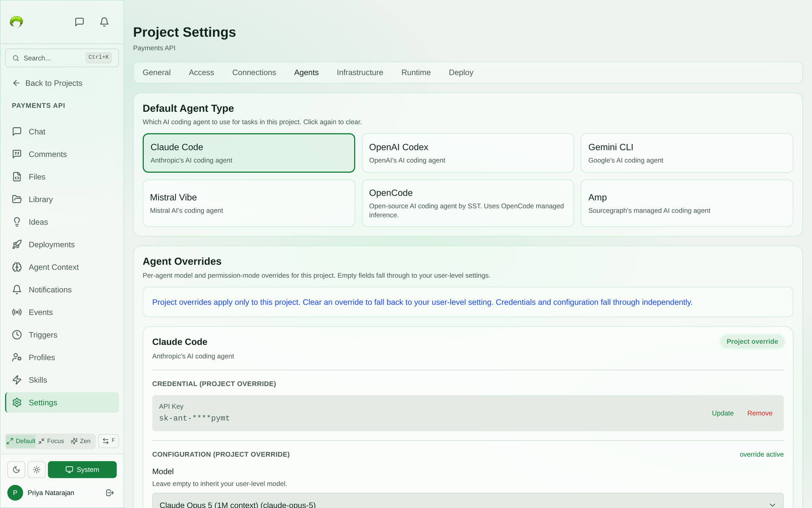Image resolution: width=812 pixels, height=508 pixels.
Task: Select Default layout mode
Action: (21, 441)
